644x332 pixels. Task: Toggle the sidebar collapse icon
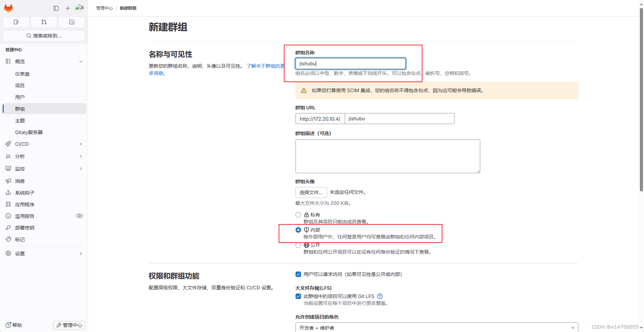pos(56,8)
